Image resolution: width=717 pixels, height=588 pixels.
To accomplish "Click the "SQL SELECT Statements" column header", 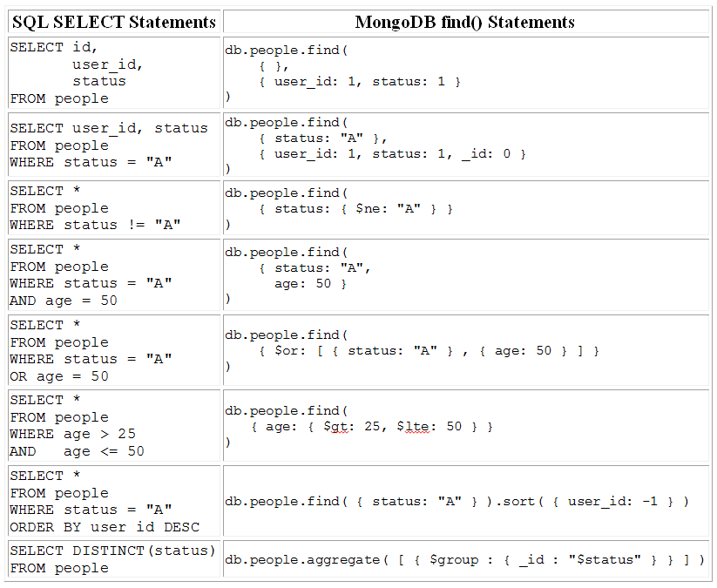I will (114, 22).
